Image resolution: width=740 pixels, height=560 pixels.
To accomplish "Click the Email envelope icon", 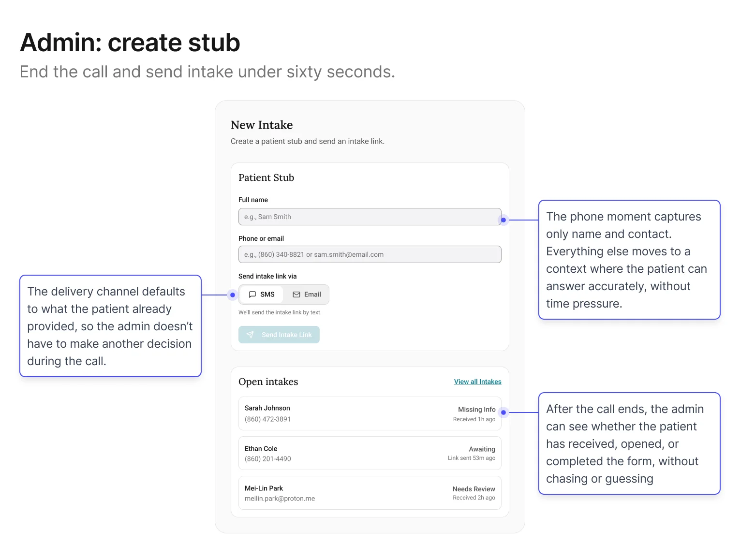I will tap(296, 295).
